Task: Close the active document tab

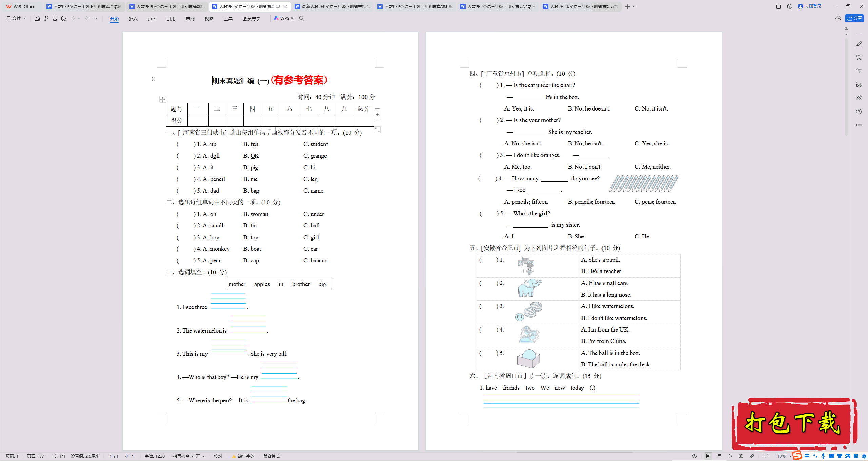Action: coord(285,7)
